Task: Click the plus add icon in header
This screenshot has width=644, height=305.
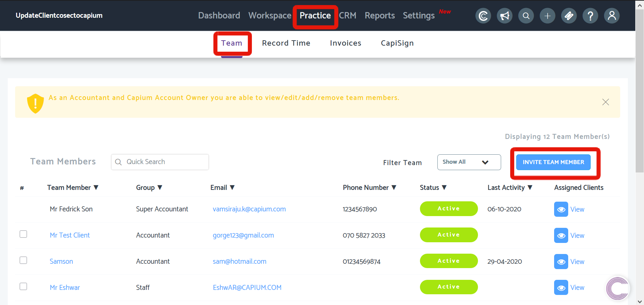Action: pyautogui.click(x=547, y=16)
